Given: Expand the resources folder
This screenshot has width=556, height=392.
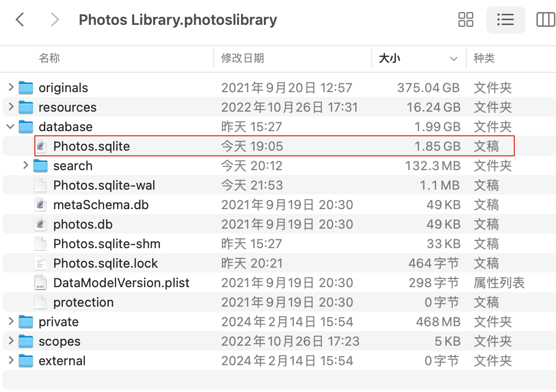Looking at the screenshot, I should coord(11,107).
